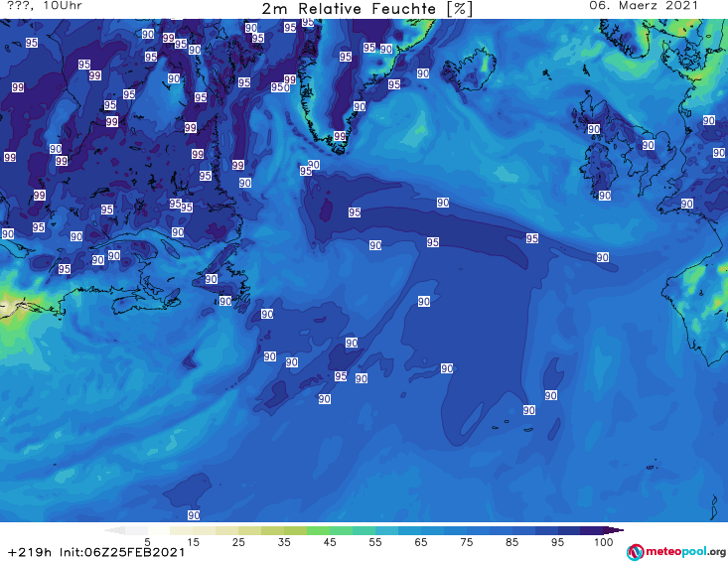This screenshot has height=562, width=728.
Task: Click the lone '90' label near the bottom map edge
Action: tap(194, 515)
